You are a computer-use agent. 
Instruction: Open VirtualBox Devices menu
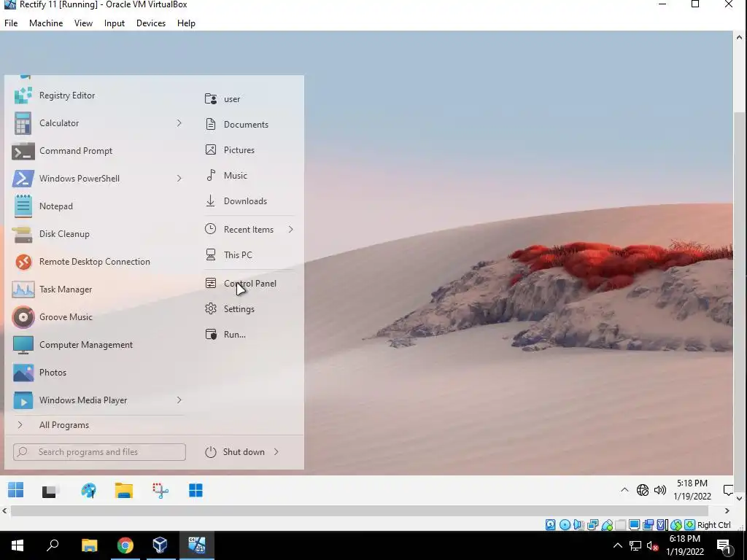[x=151, y=23]
